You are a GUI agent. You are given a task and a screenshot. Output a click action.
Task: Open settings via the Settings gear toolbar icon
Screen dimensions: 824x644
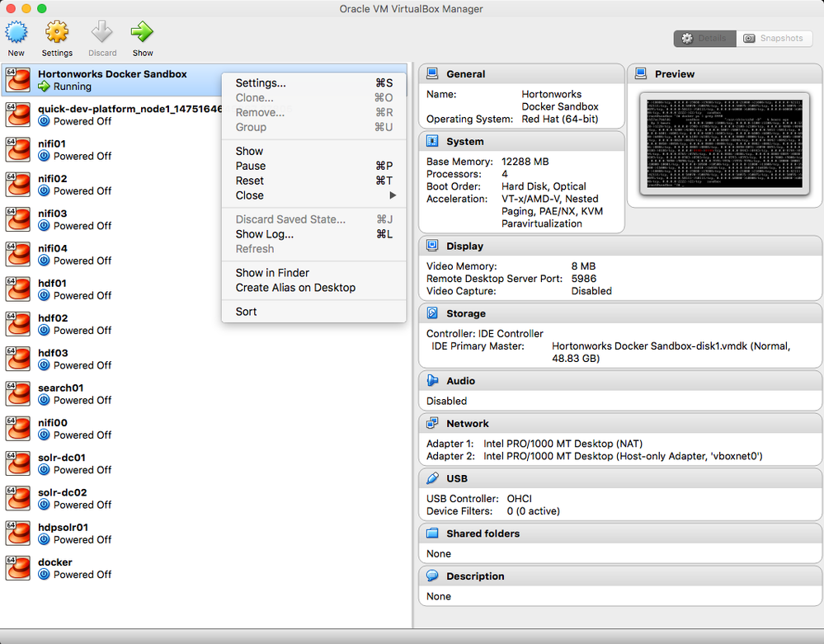[x=56, y=33]
